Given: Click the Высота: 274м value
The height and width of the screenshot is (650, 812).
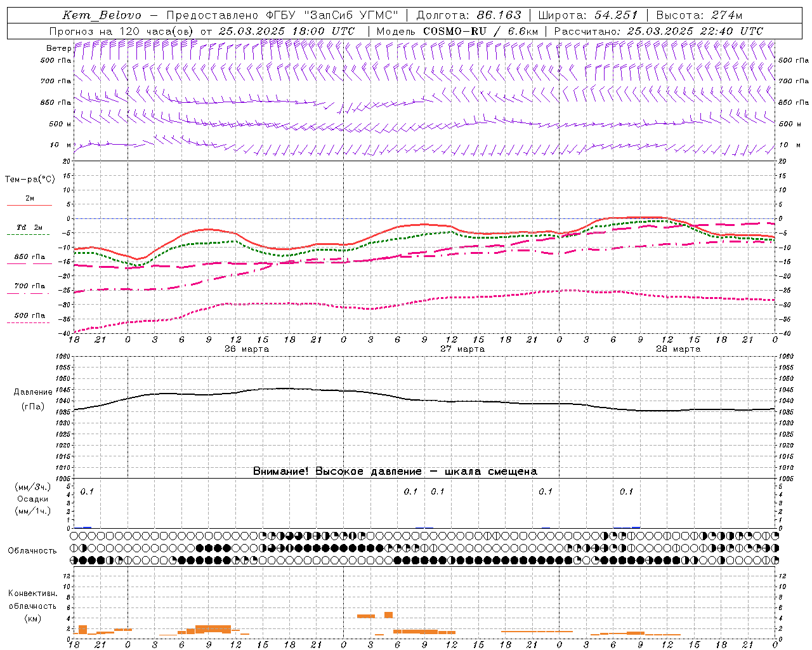Looking at the screenshot, I should click(x=699, y=15).
